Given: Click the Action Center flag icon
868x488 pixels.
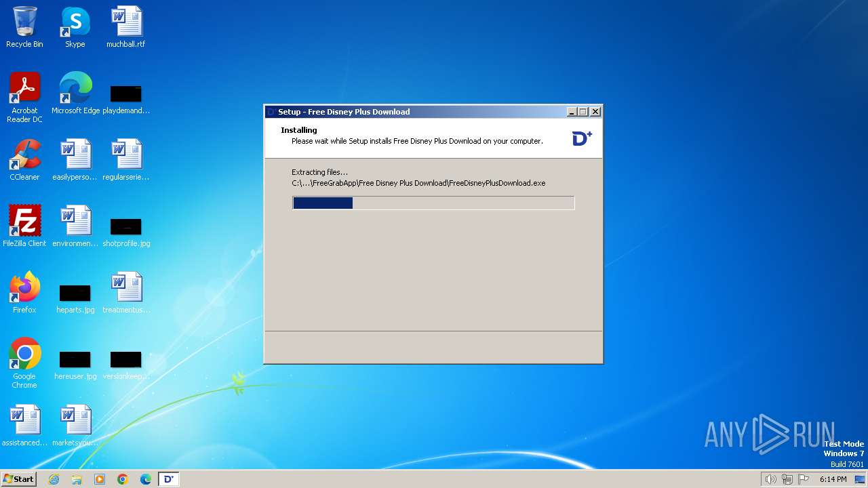Looking at the screenshot, I should (804, 479).
